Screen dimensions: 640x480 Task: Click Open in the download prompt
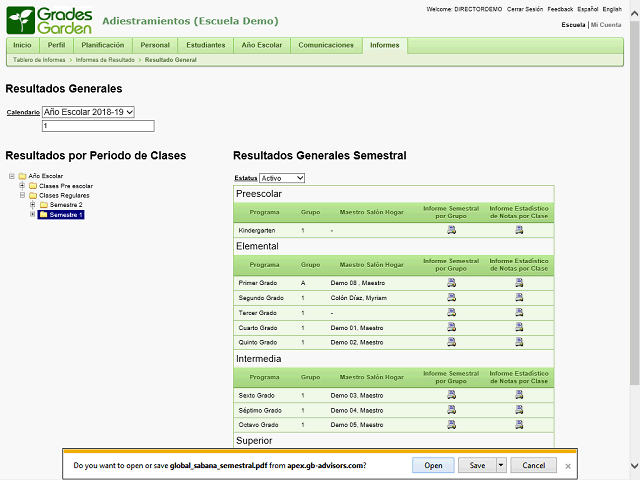click(x=433, y=465)
